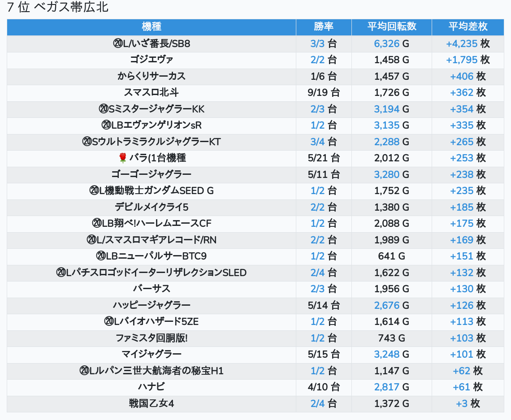Viewport: 511px width, 420px height.
Task: Select machine name ⑳LB翔べ!ハーレムエースCF
Action: pyautogui.click(x=152, y=224)
